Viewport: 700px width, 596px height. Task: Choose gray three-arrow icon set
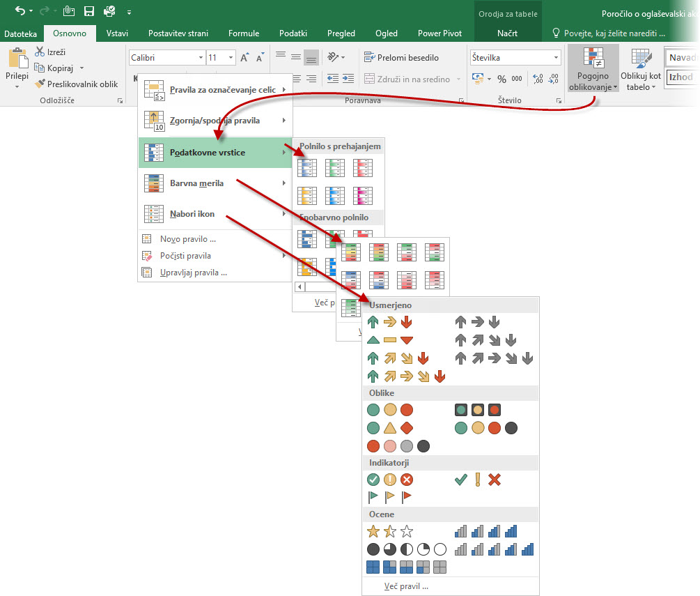477,321
